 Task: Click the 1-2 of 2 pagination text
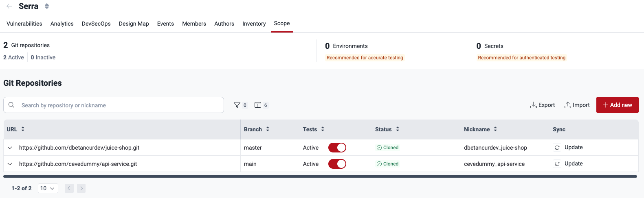22,188
